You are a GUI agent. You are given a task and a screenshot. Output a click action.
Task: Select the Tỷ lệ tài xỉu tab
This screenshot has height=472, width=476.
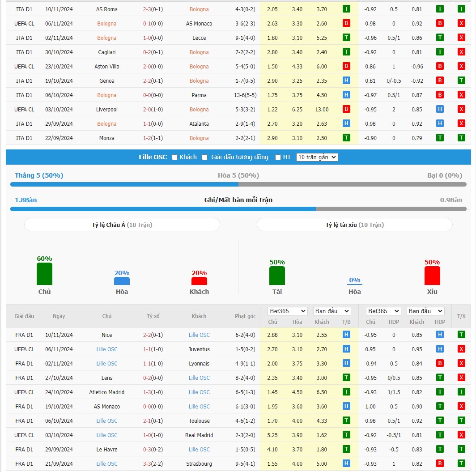355,225
